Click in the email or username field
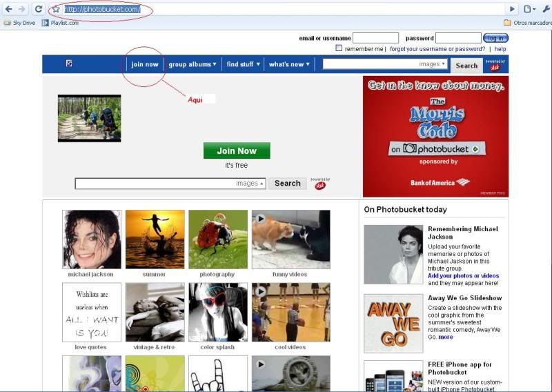Image resolution: width=552 pixels, height=392 pixels. pos(375,38)
